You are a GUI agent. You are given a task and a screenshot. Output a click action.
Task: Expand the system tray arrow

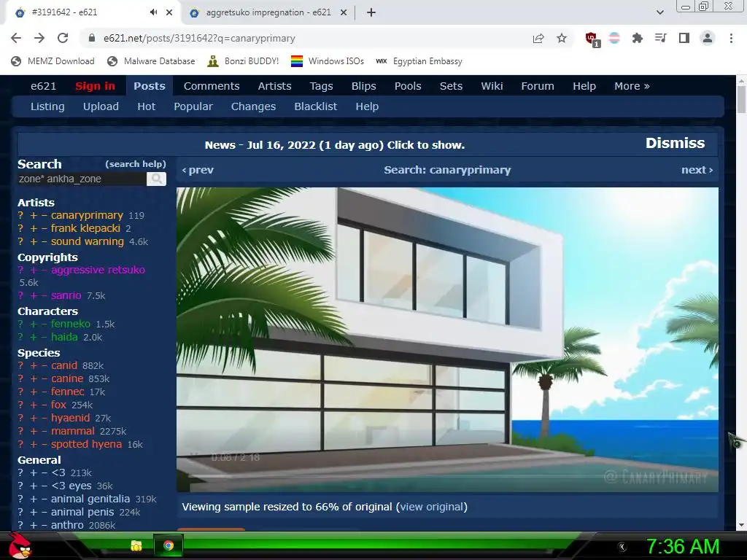pyautogui.click(x=622, y=547)
